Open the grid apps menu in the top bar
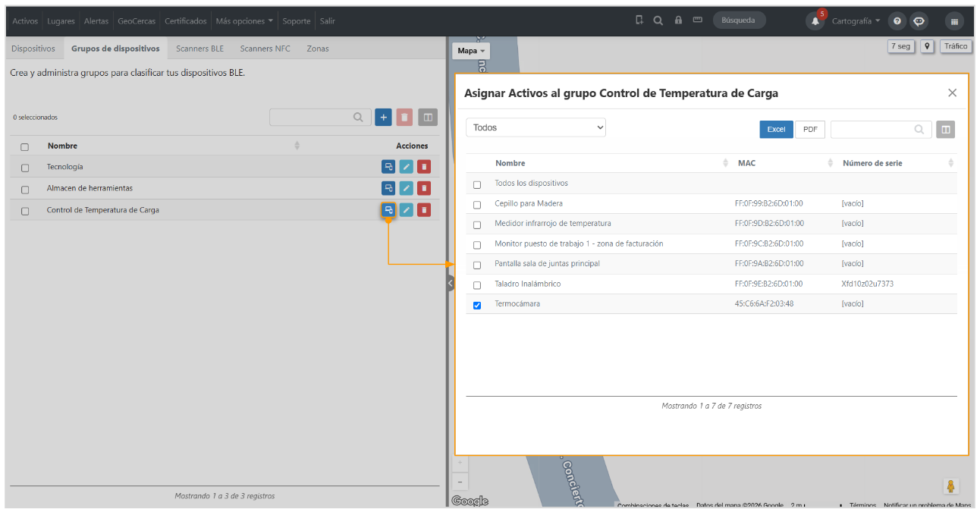Image resolution: width=980 pixels, height=512 pixels. 954,21
